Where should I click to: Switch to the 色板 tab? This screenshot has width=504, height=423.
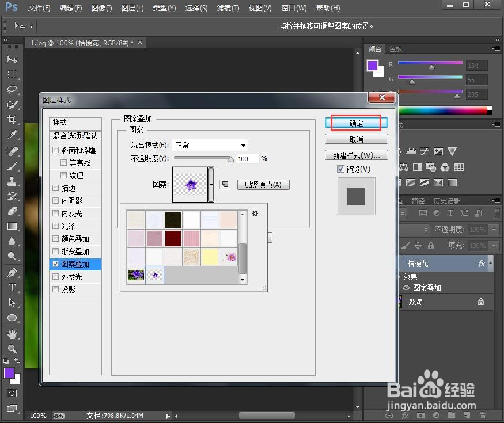(x=395, y=49)
